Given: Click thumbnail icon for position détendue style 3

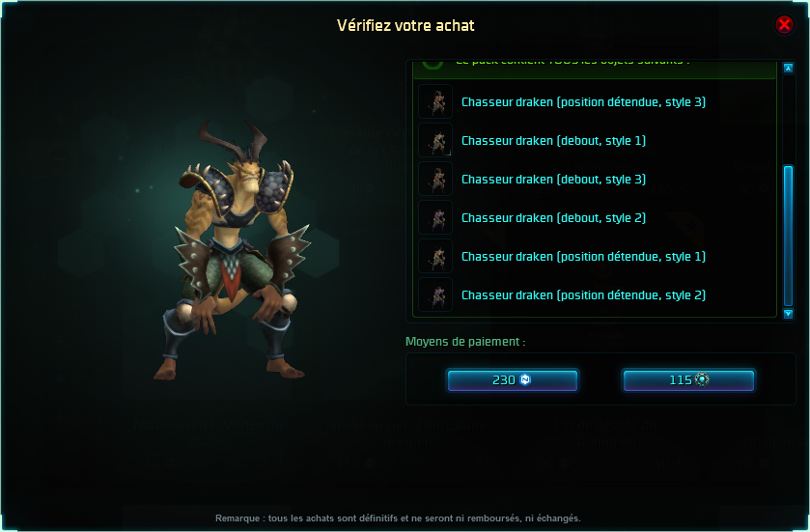Looking at the screenshot, I should [435, 101].
